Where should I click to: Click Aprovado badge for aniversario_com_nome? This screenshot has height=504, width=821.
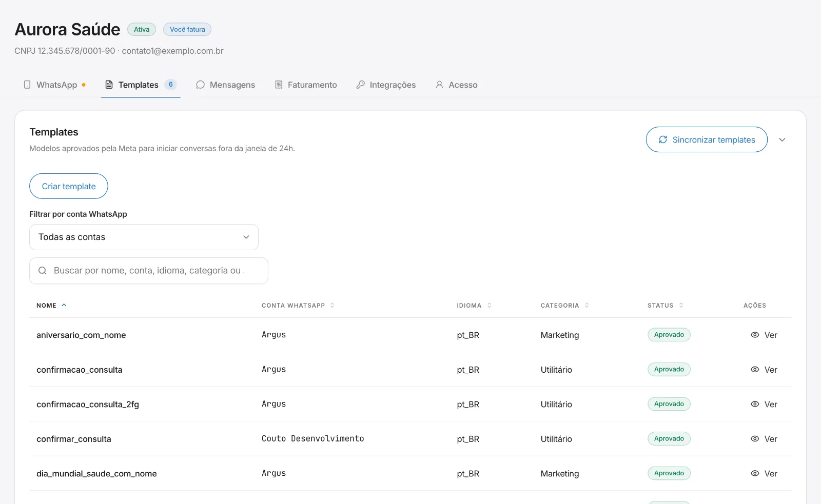[x=669, y=335]
